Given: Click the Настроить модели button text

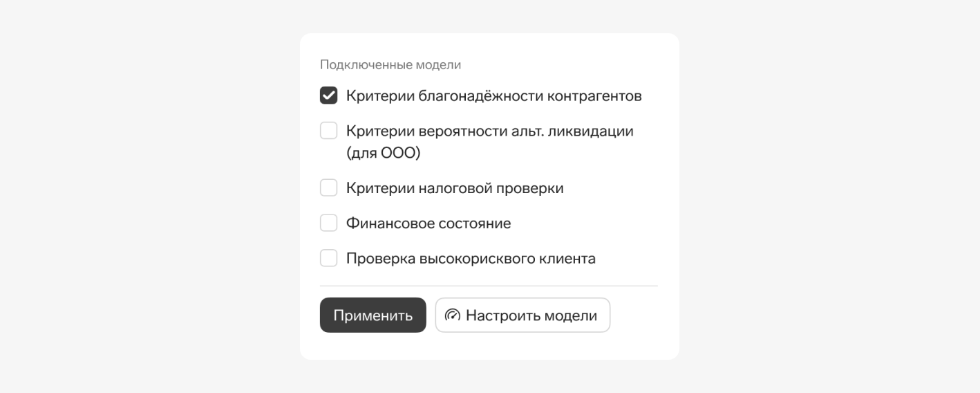Looking at the screenshot, I should coord(531,316).
